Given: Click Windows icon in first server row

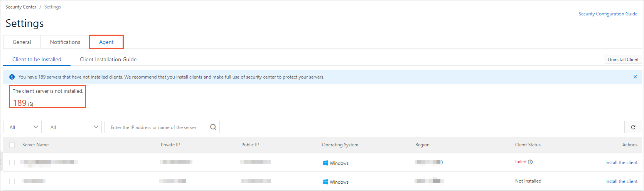Looking at the screenshot, I should pyautogui.click(x=325, y=163).
